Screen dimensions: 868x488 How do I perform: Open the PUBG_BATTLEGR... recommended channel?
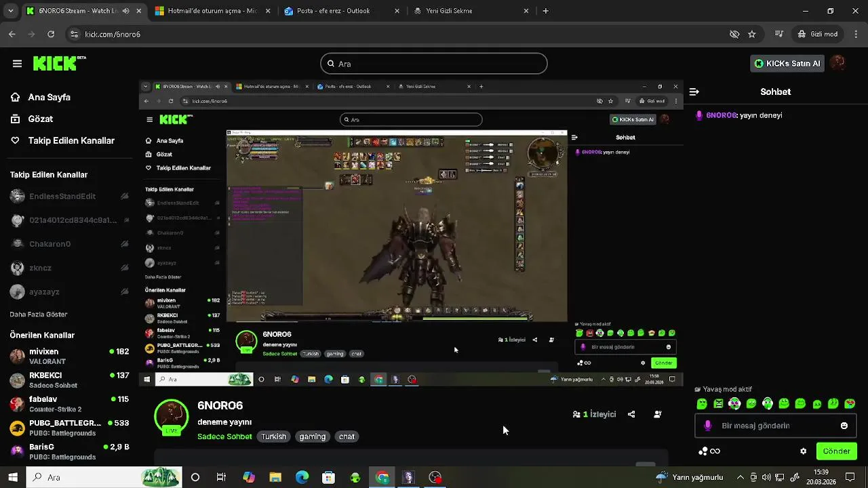(70, 428)
